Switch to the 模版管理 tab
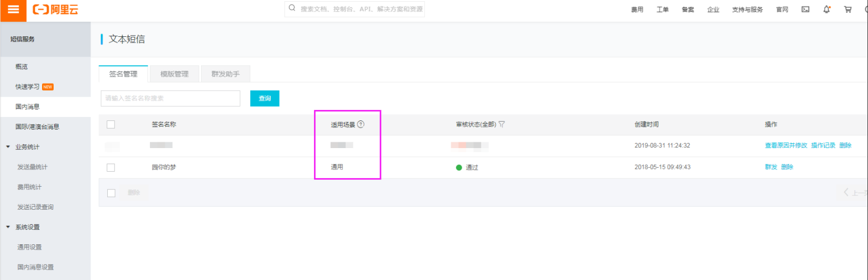 pyautogui.click(x=174, y=74)
